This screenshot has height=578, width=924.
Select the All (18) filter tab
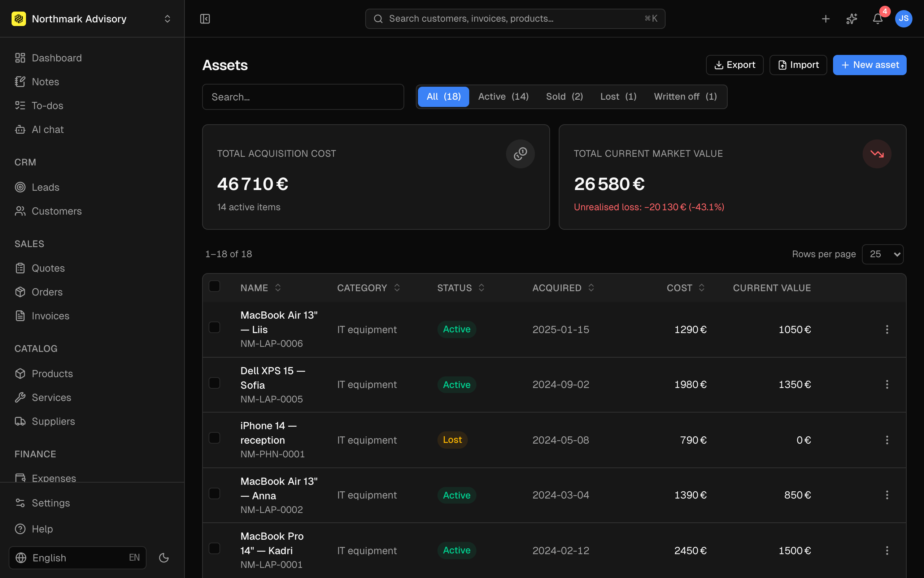click(x=443, y=97)
